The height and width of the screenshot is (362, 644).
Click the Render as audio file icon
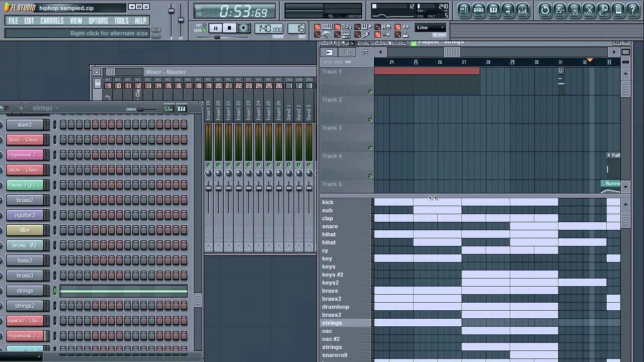click(574, 10)
